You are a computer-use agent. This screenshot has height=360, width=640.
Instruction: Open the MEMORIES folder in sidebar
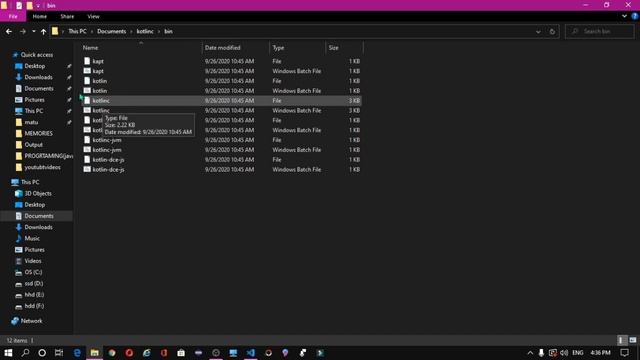pos(38,133)
